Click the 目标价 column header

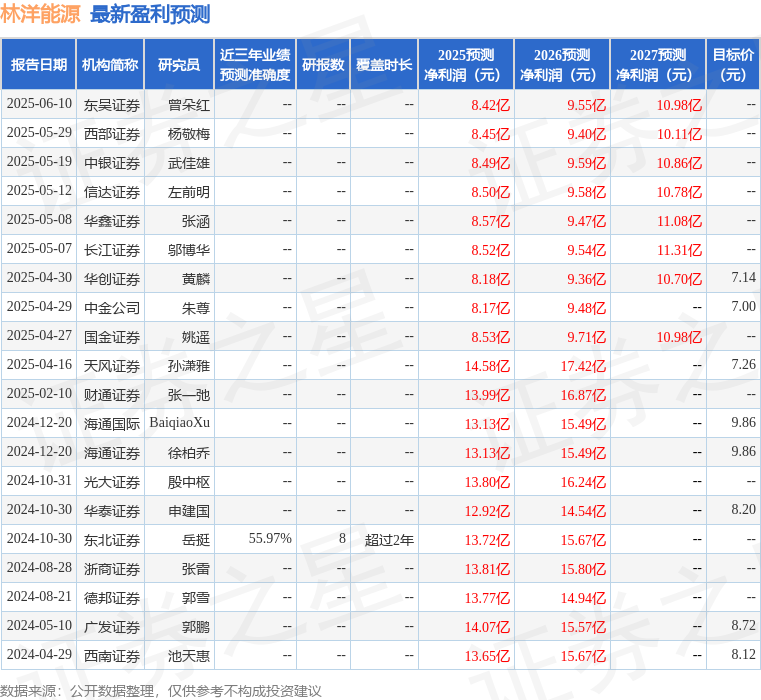click(x=733, y=65)
